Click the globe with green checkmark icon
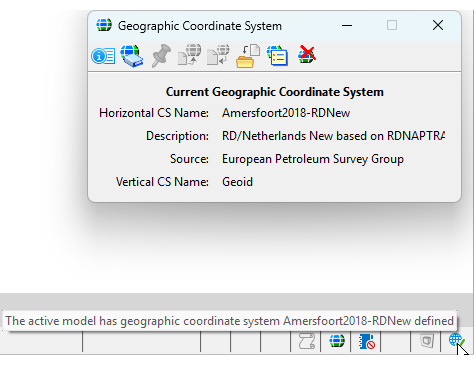The width and height of the screenshot is (474, 365). (456, 340)
